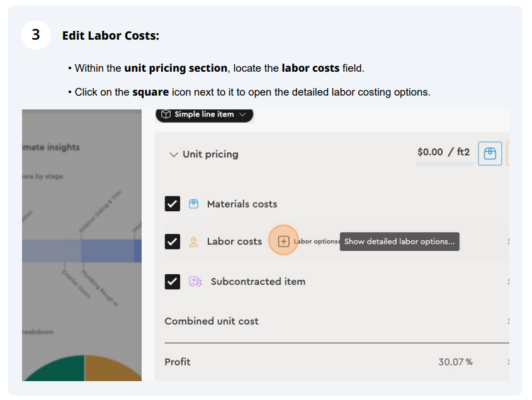
Task: Click the Edit Labor Costs heading
Action: coord(111,36)
